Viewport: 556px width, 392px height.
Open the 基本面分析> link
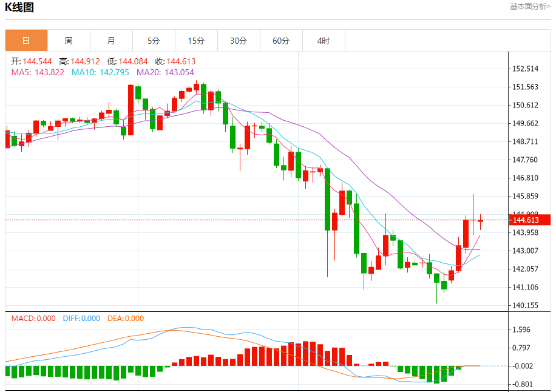530,7
